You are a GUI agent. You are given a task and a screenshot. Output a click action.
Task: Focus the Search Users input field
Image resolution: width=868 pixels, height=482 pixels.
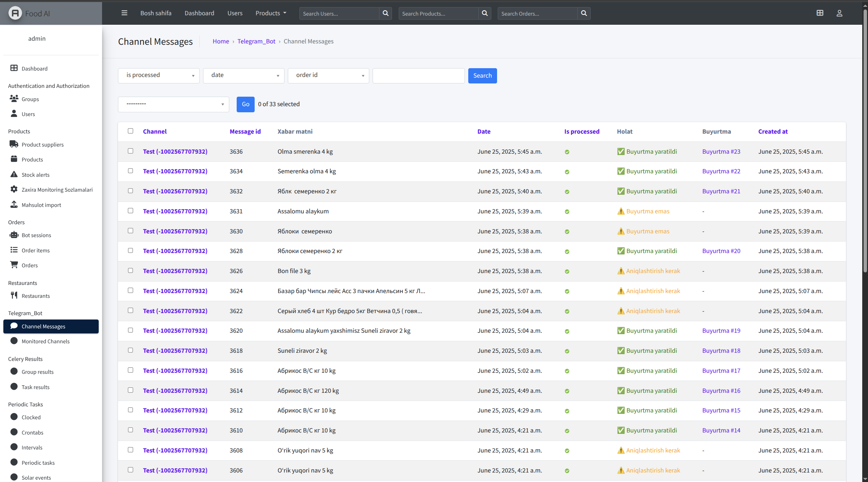tap(339, 13)
